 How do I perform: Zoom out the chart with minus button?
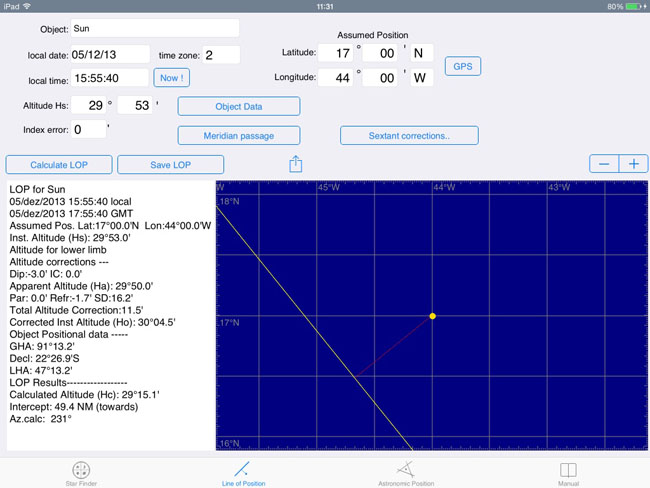[x=604, y=164]
